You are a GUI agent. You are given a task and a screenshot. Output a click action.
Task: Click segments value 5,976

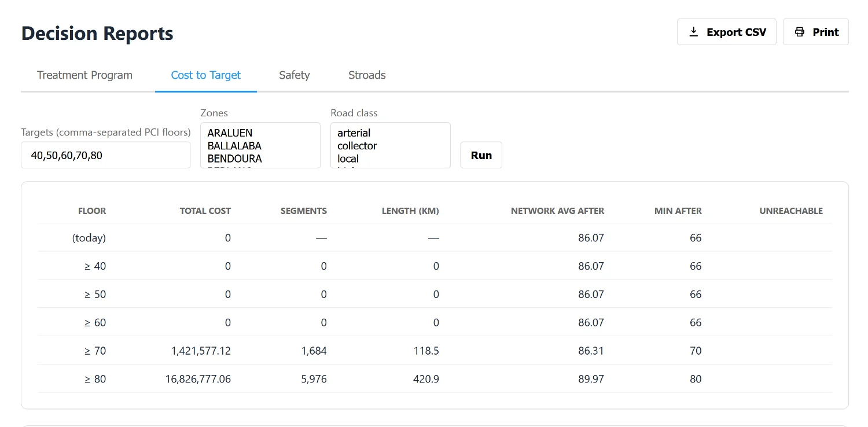[314, 379]
